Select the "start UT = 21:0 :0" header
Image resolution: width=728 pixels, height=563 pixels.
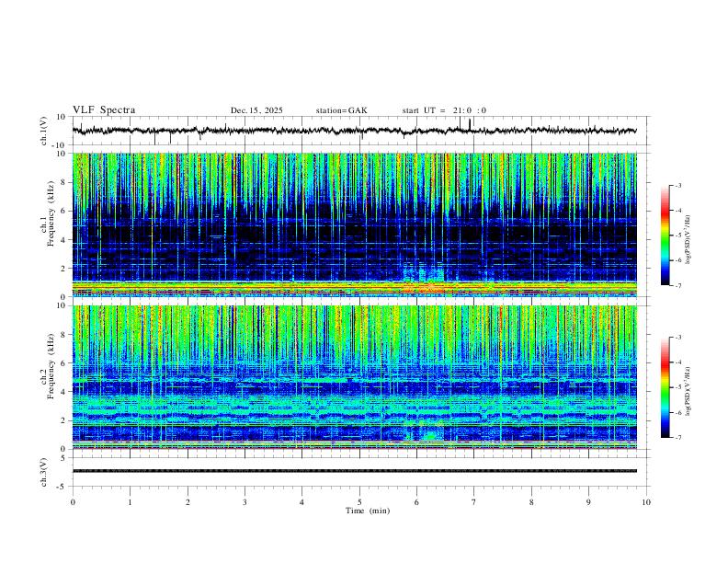[444, 110]
